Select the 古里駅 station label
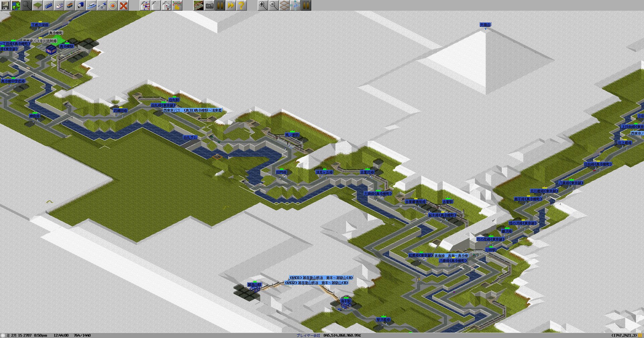The height and width of the screenshot is (338, 644). point(448,202)
